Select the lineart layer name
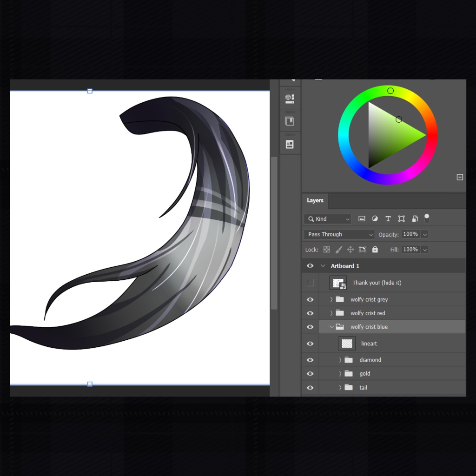 pos(369,344)
